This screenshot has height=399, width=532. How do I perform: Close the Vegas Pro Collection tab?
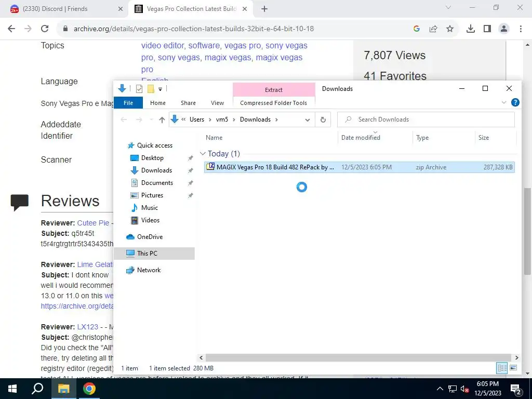(x=245, y=9)
